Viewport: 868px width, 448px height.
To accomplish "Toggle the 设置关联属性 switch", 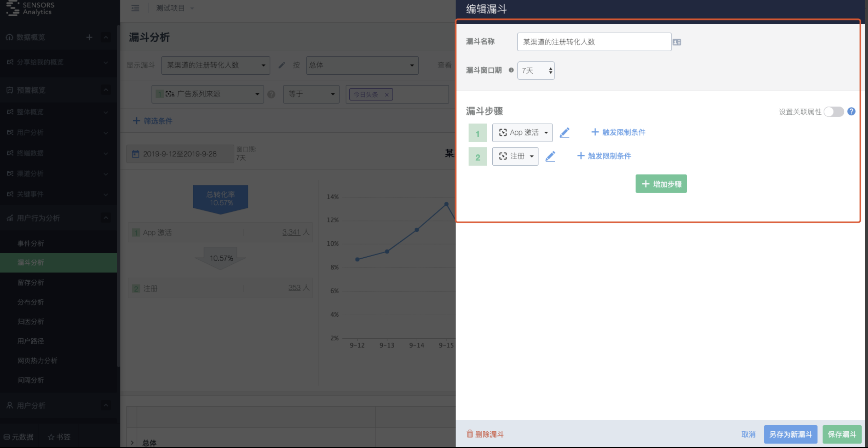I will [834, 112].
